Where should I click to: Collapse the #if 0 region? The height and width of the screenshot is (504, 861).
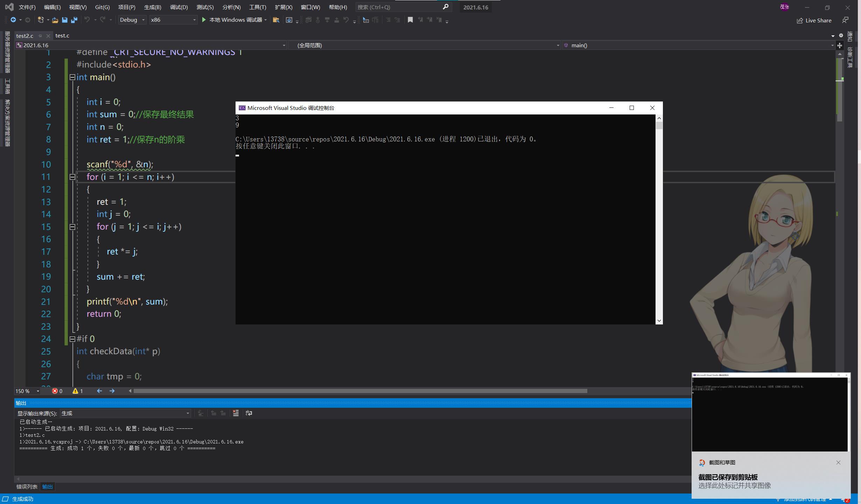[x=72, y=339]
